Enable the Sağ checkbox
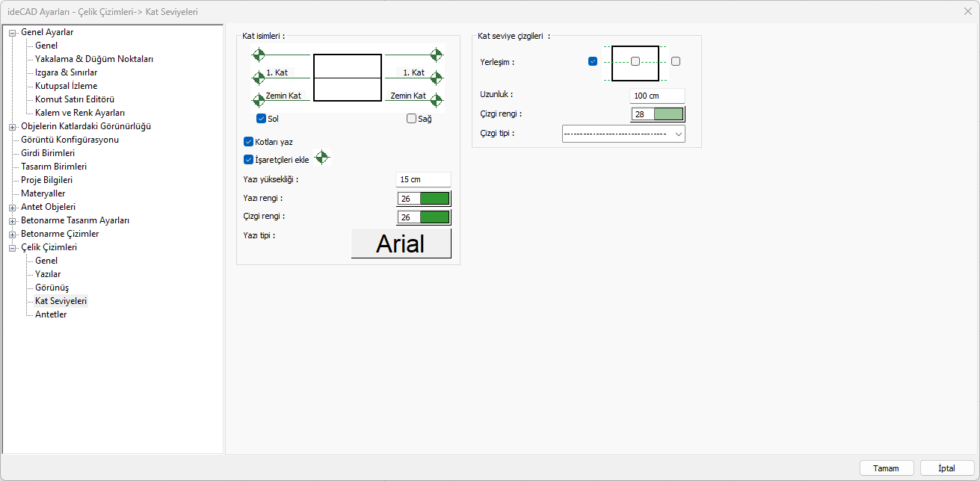 click(411, 118)
